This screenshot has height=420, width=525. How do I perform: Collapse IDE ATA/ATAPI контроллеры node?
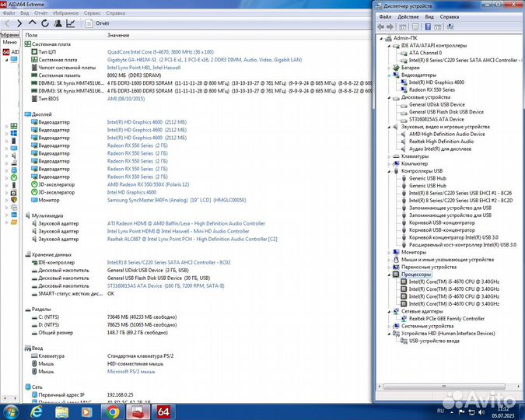tap(389, 46)
